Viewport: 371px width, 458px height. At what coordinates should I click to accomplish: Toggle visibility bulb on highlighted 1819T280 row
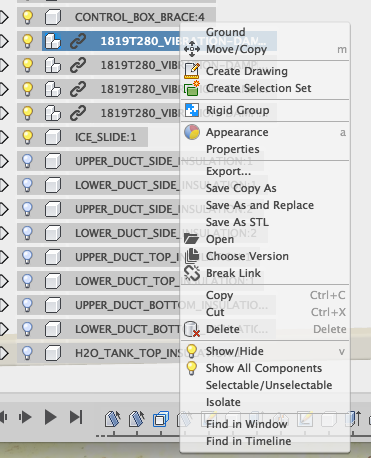tap(27, 41)
